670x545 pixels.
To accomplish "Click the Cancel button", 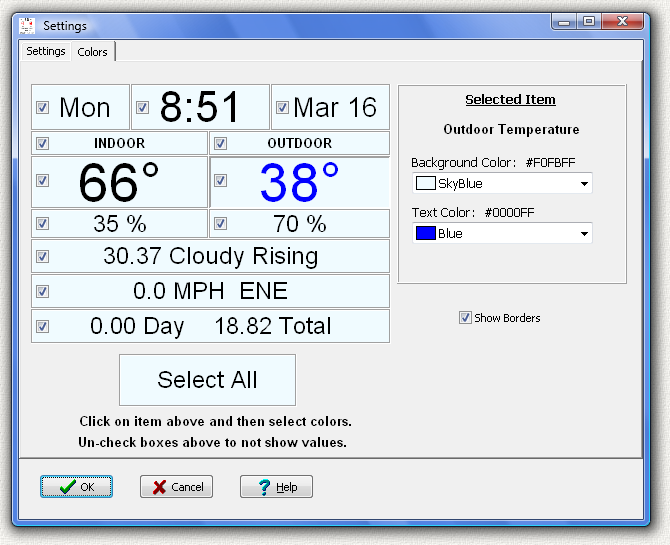I will point(176,486).
